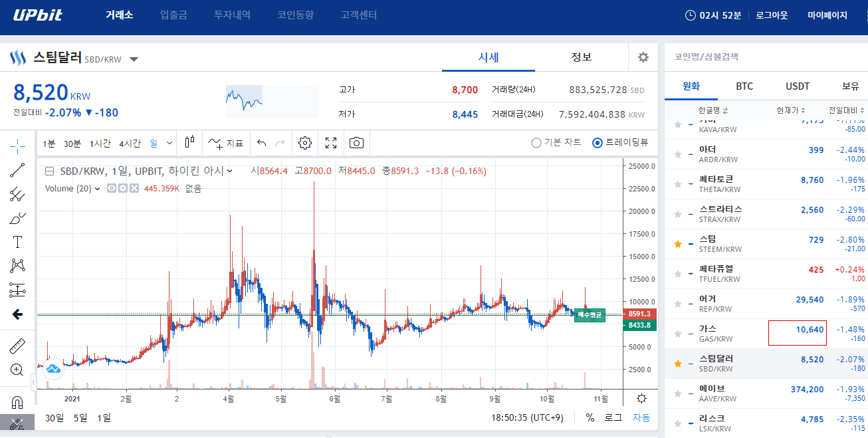The height and width of the screenshot is (438, 868).
Task: Click the 로그아웃 link
Action: coord(772,15)
